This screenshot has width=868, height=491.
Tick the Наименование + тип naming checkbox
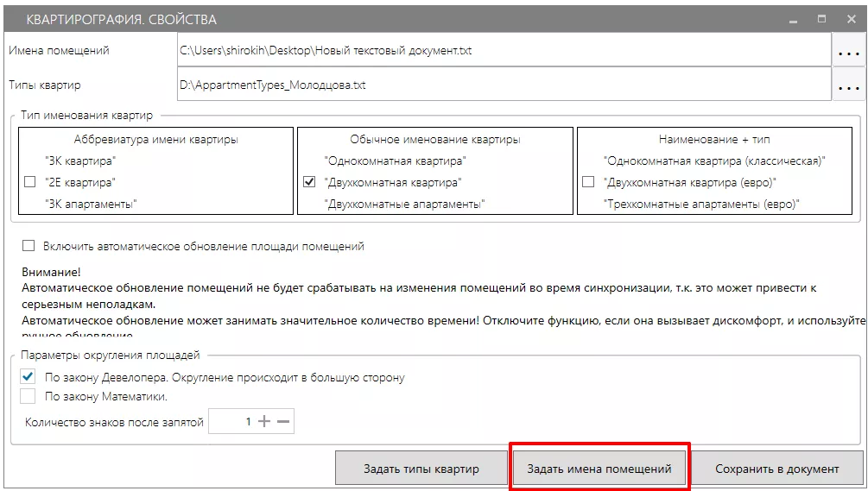(x=588, y=182)
